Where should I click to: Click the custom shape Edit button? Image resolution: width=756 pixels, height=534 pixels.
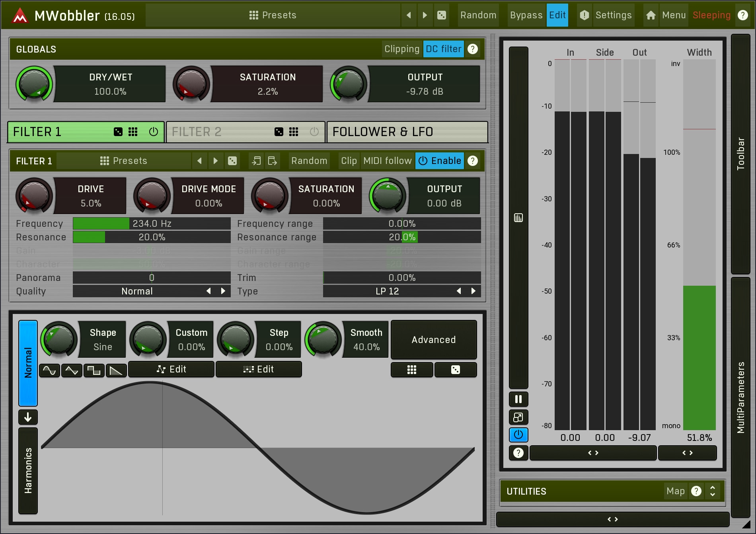pyautogui.click(x=171, y=369)
